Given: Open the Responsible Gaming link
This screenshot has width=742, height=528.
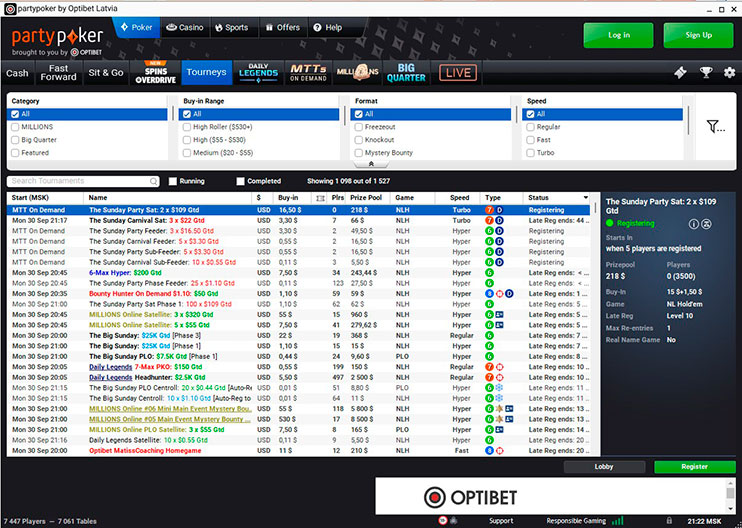Looking at the screenshot, I should pyautogui.click(x=576, y=521).
